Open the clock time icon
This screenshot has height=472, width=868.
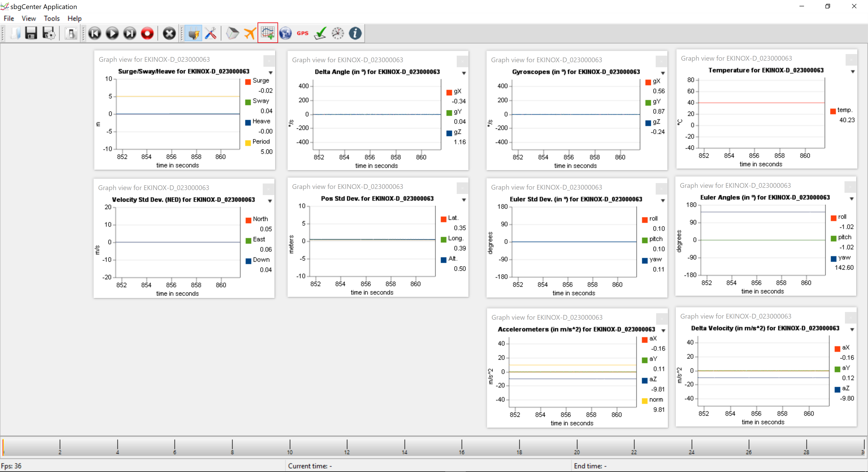(337, 33)
